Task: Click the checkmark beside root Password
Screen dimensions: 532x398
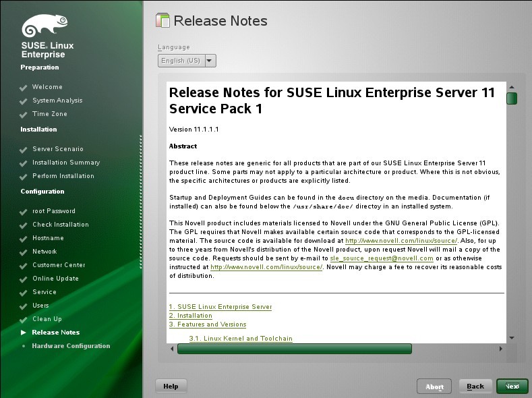Action: tap(23, 212)
